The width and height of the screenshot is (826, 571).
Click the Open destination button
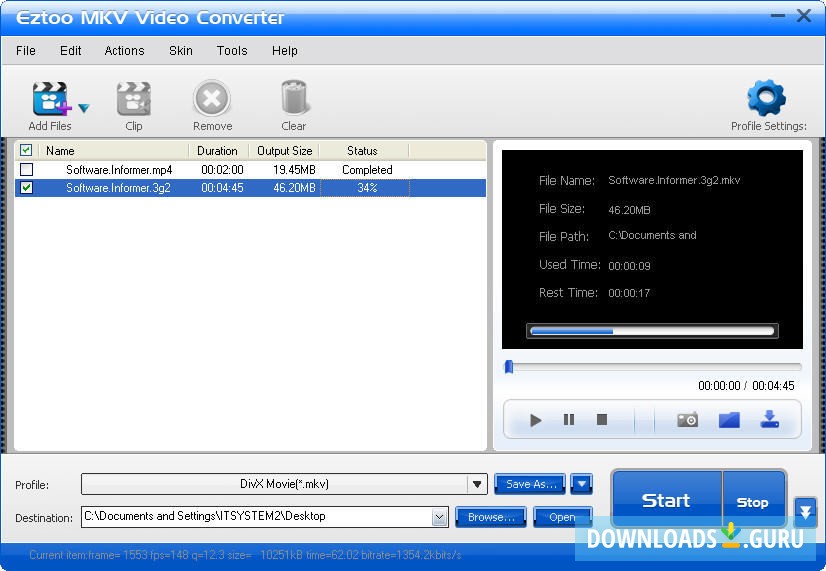coord(563,517)
